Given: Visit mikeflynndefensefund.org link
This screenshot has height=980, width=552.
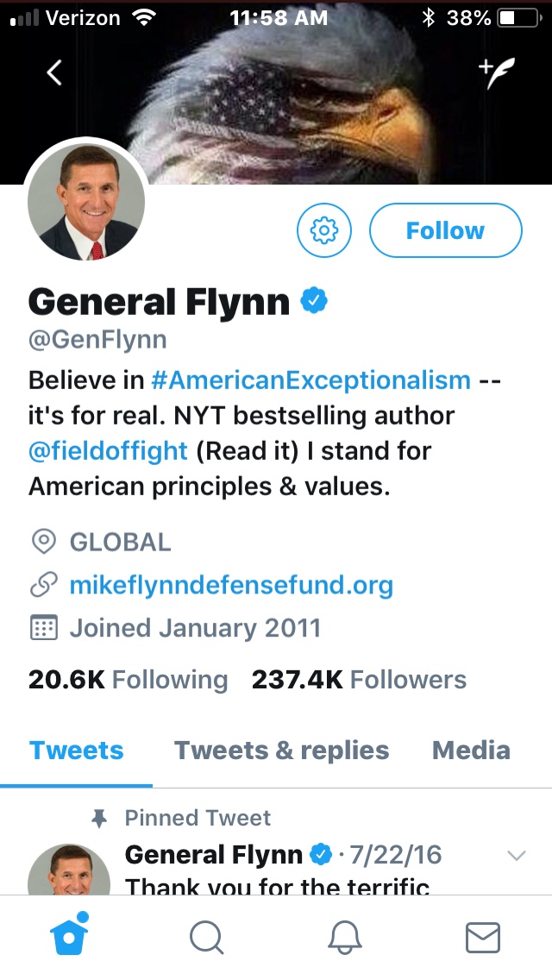Looking at the screenshot, I should coord(231,586).
